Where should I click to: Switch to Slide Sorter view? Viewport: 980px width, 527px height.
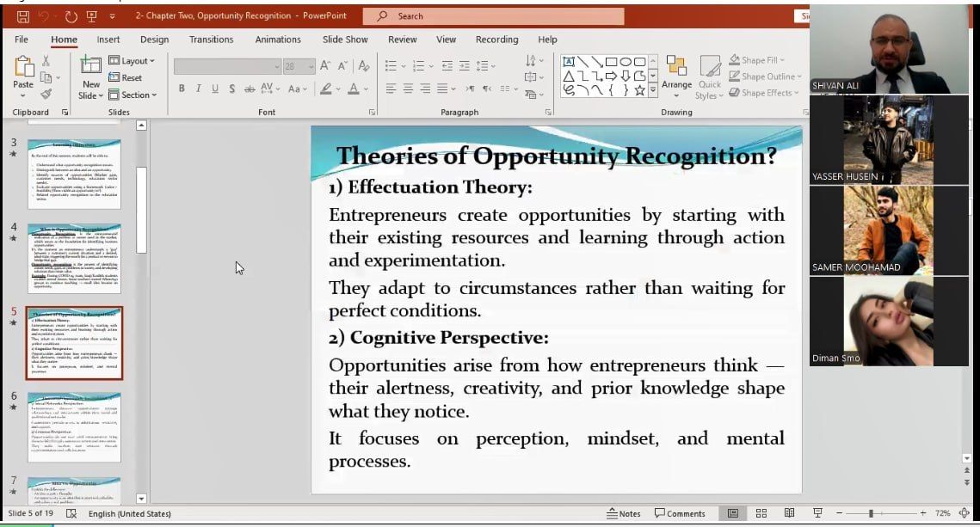pos(761,513)
